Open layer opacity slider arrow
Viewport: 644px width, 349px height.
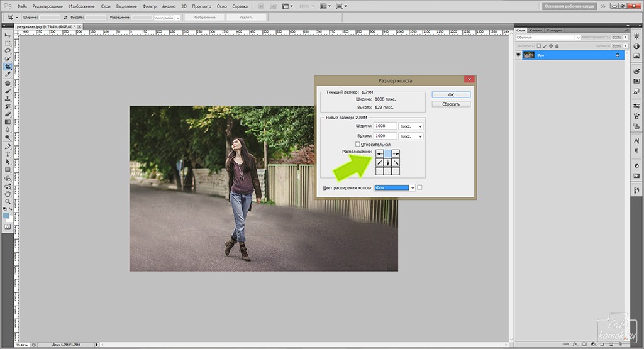(626, 37)
